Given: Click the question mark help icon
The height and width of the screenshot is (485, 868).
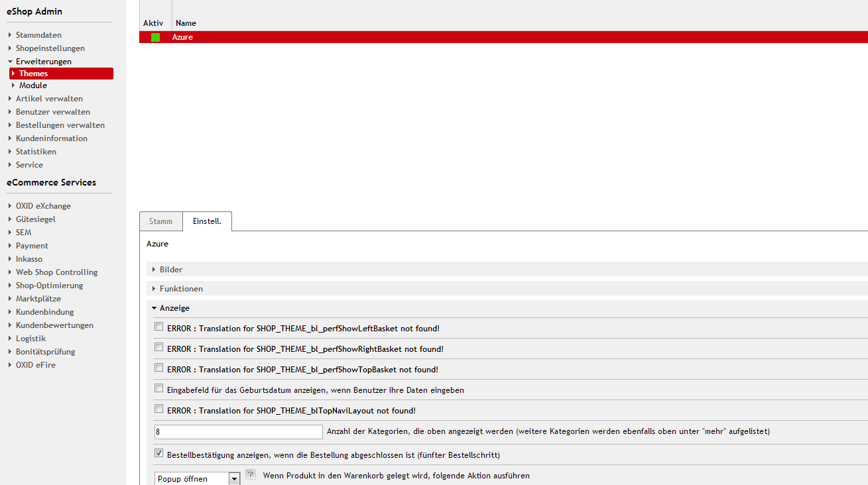Looking at the screenshot, I should click(x=251, y=474).
